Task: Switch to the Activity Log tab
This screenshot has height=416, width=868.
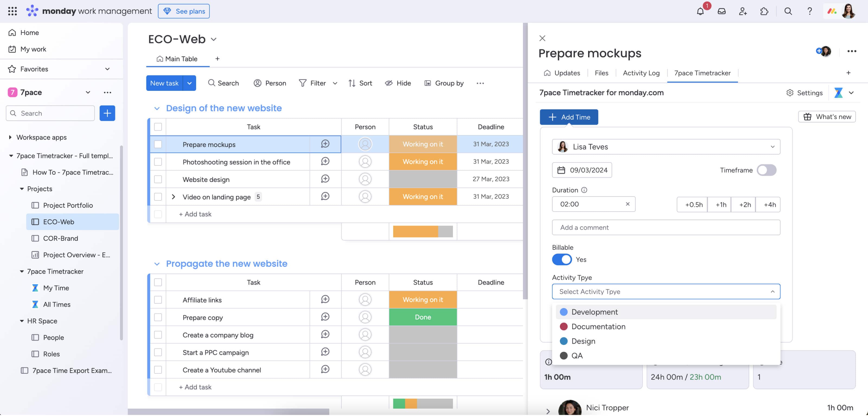Action: pyautogui.click(x=641, y=73)
